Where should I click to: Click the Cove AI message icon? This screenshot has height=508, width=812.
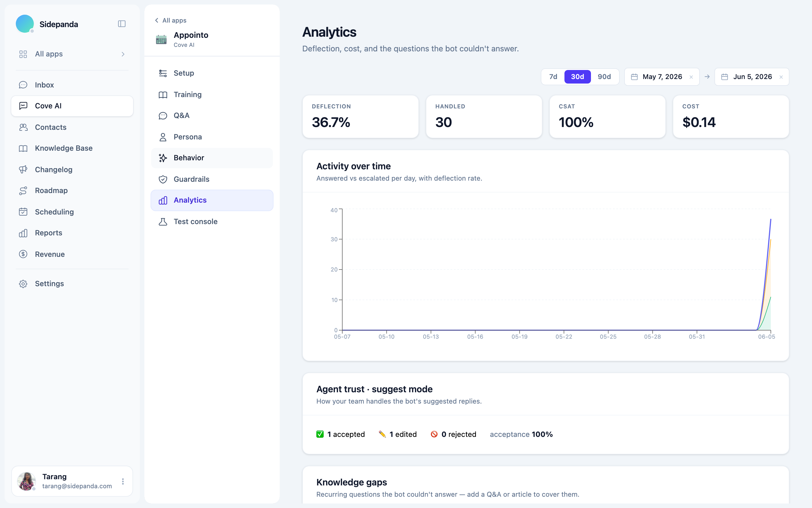[23, 106]
